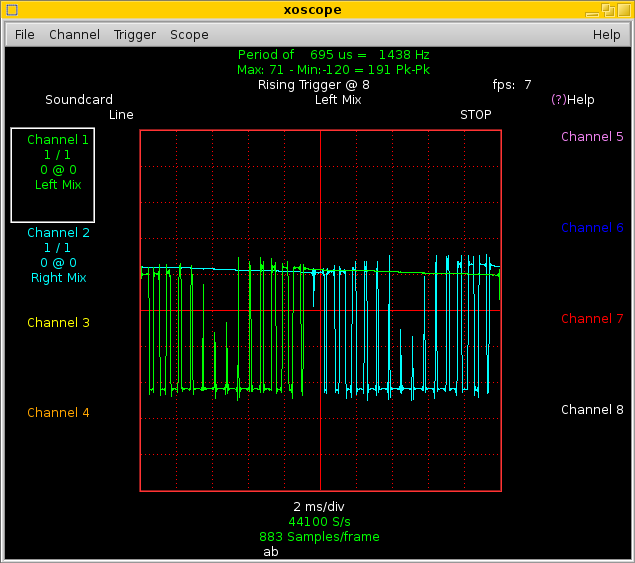Click the Period of 695 us readout
This screenshot has height=563, width=635.
point(333,55)
